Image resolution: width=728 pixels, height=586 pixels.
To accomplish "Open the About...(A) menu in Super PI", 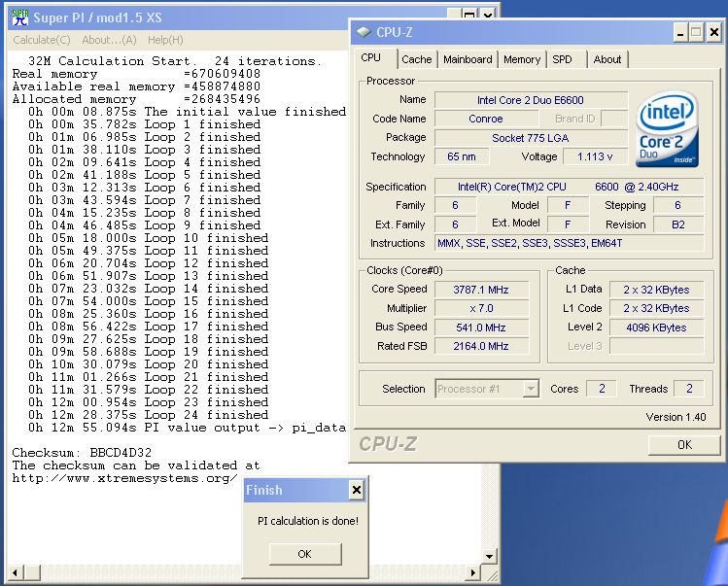I will pyautogui.click(x=109, y=40).
